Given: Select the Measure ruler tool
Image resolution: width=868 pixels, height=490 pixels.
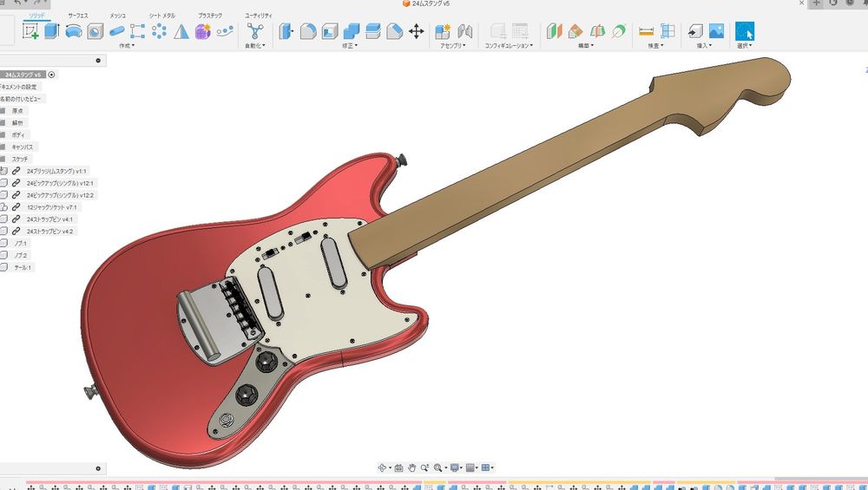Looking at the screenshot, I should 646,31.
